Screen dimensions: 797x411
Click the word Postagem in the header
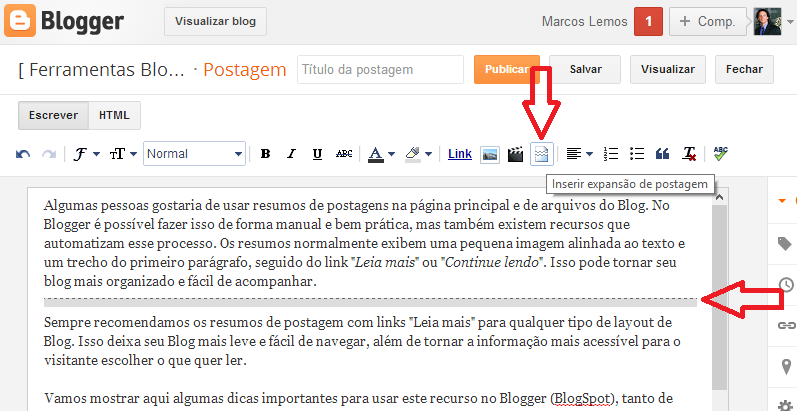tap(245, 70)
